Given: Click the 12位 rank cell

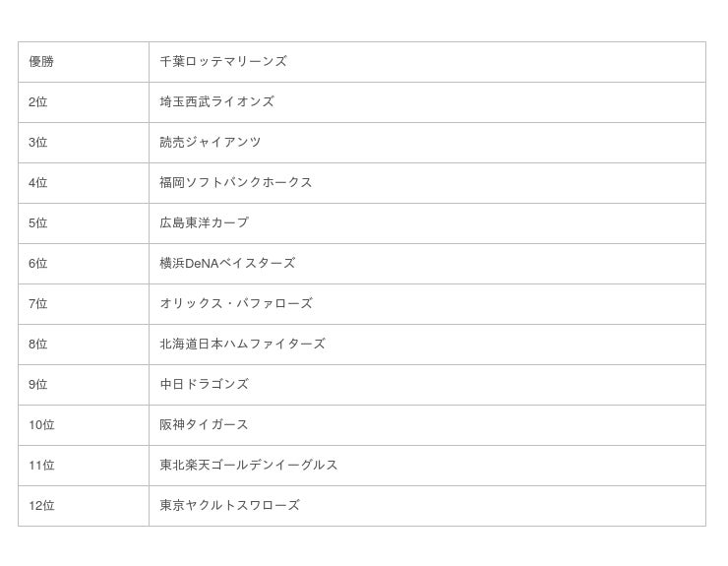Looking at the screenshot, I should pyautogui.click(x=41, y=506).
